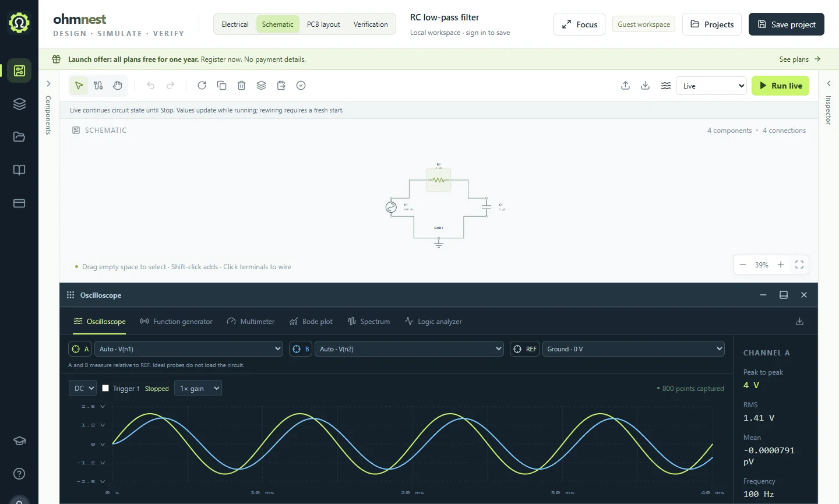Click the upload arrow icon in the toolbar
839x504 pixels.
[x=625, y=86]
